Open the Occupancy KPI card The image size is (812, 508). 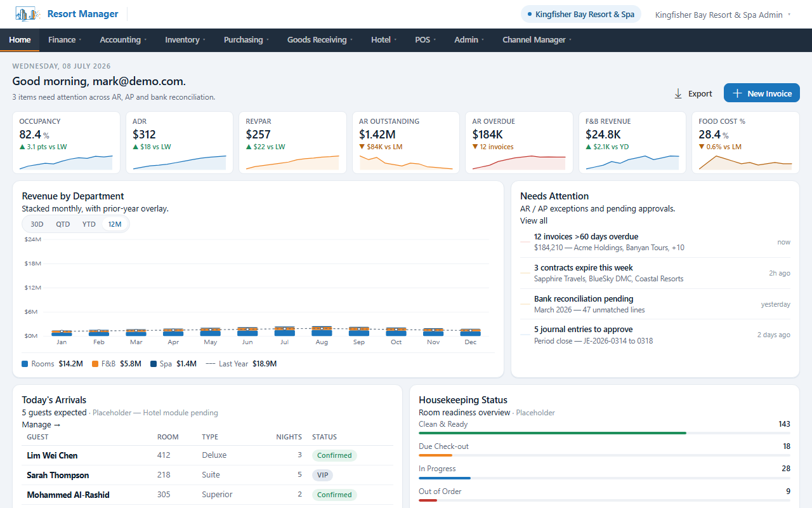coord(67,142)
